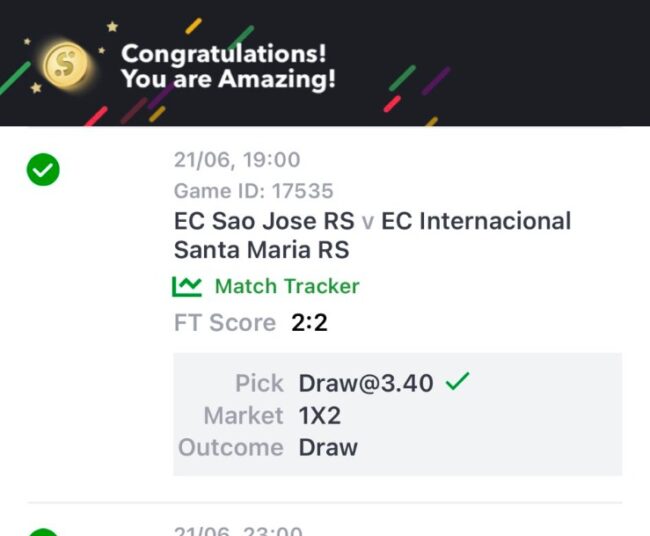Click the 'You are Amazing!' text

228,79
